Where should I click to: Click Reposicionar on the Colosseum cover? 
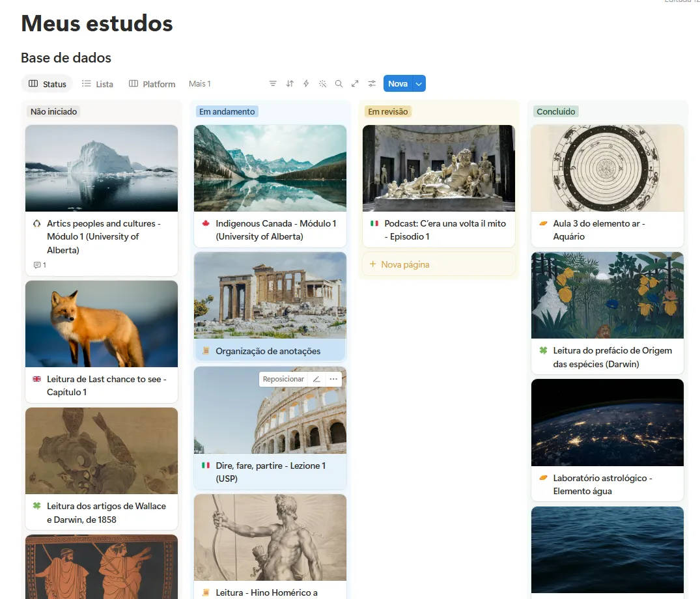click(x=283, y=379)
